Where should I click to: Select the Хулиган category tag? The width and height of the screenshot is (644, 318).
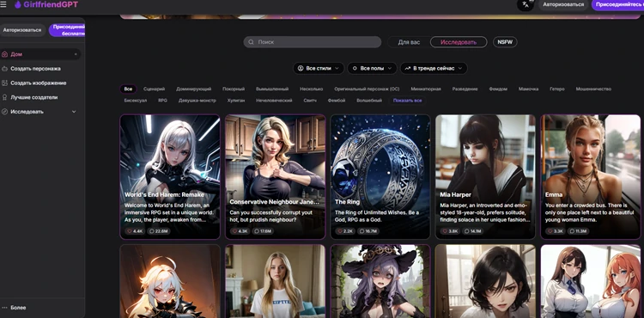[236, 101]
